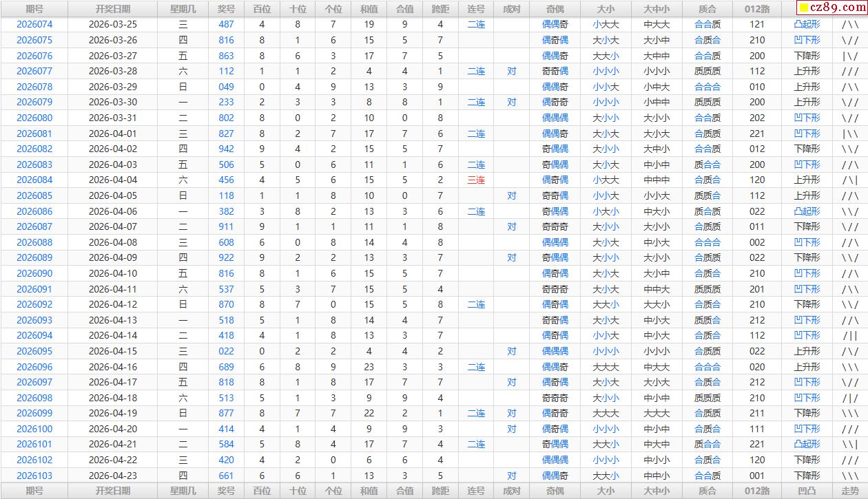868x499 pixels.
Task: Click prize number 689
Action: pyautogui.click(x=226, y=367)
